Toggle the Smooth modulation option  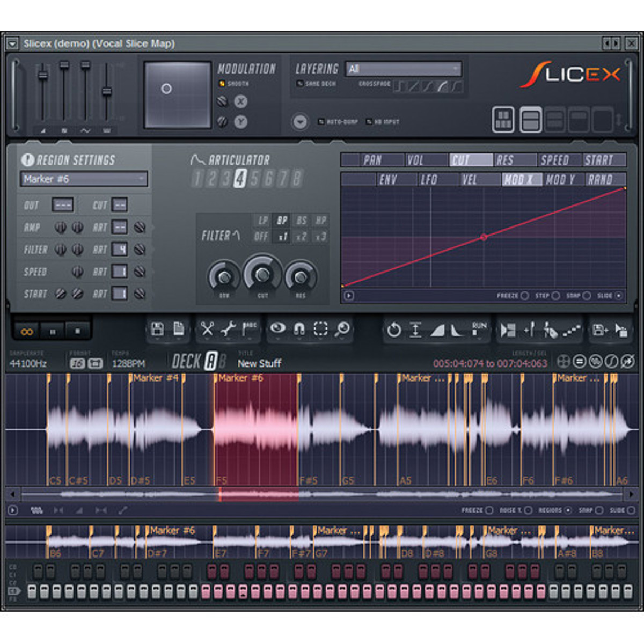click(x=234, y=84)
